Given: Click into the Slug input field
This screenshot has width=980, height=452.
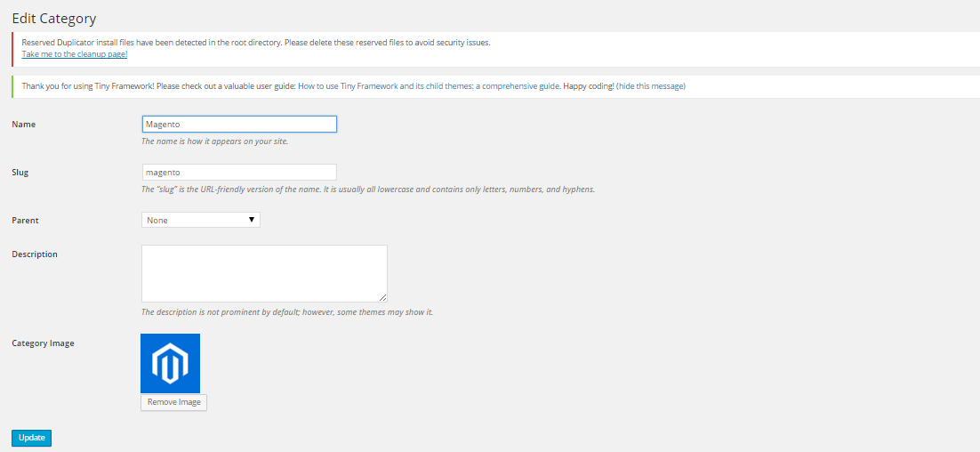Looking at the screenshot, I should point(239,172).
